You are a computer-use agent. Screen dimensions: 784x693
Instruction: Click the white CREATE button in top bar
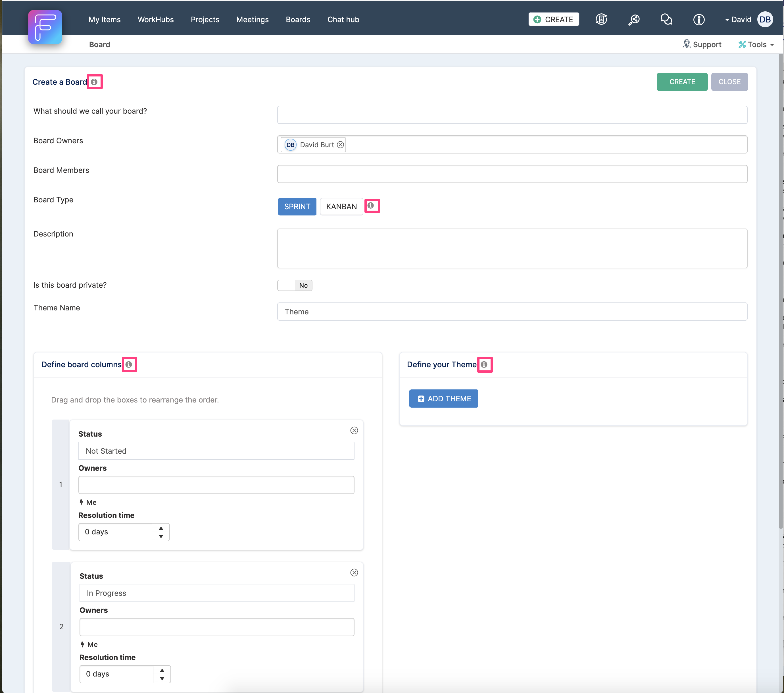tap(553, 20)
